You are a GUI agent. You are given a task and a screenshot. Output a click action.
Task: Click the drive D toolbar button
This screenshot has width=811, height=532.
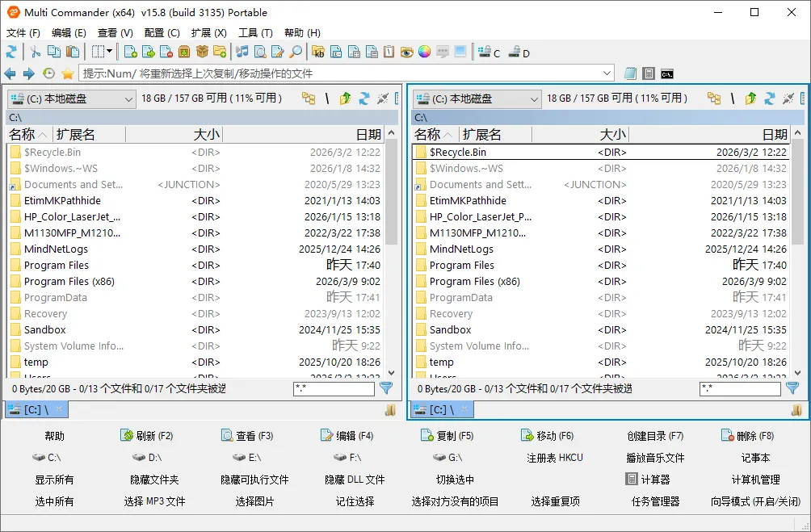tap(519, 52)
